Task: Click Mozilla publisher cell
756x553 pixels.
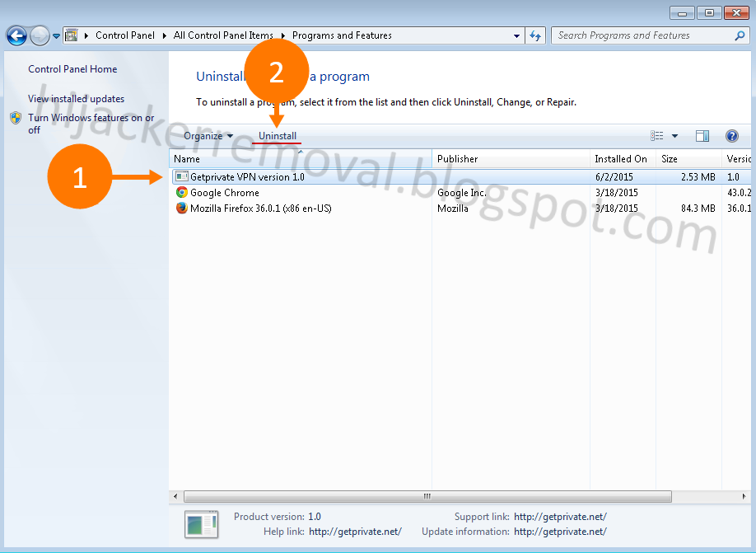Action: click(x=453, y=209)
